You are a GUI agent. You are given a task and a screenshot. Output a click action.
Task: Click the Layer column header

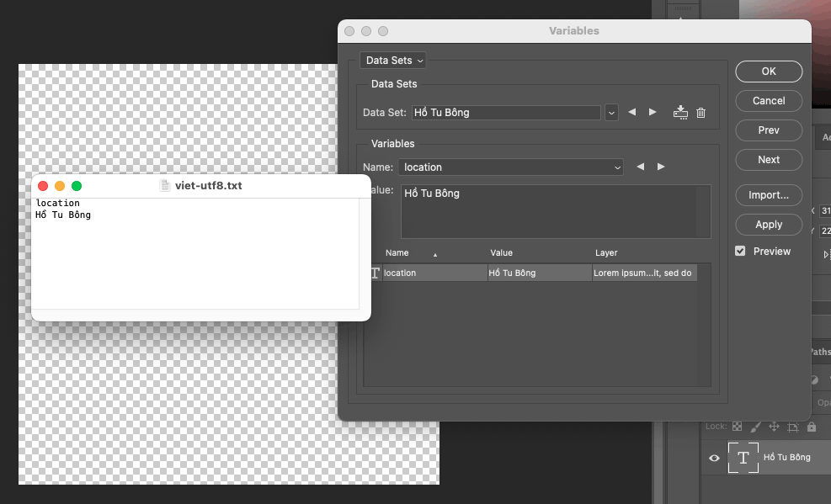coord(606,253)
